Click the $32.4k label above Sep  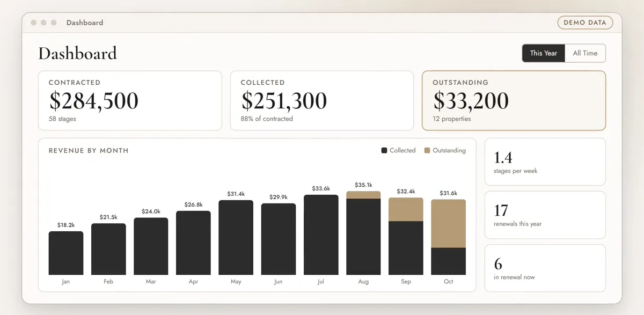coord(406,192)
